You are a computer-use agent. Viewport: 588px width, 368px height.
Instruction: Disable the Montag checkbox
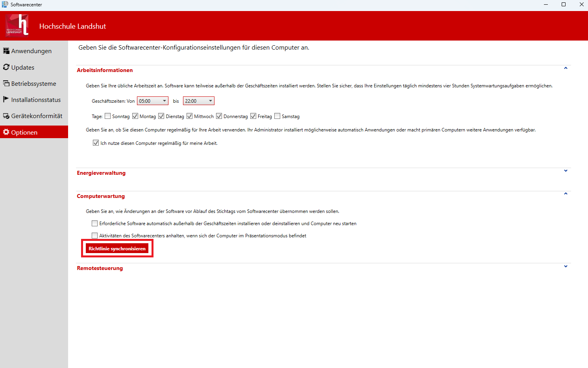[x=134, y=116]
